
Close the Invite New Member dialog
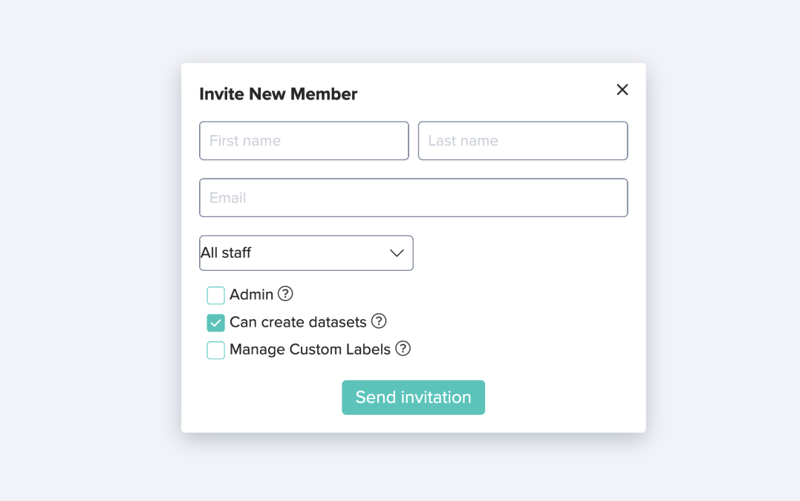(x=622, y=90)
